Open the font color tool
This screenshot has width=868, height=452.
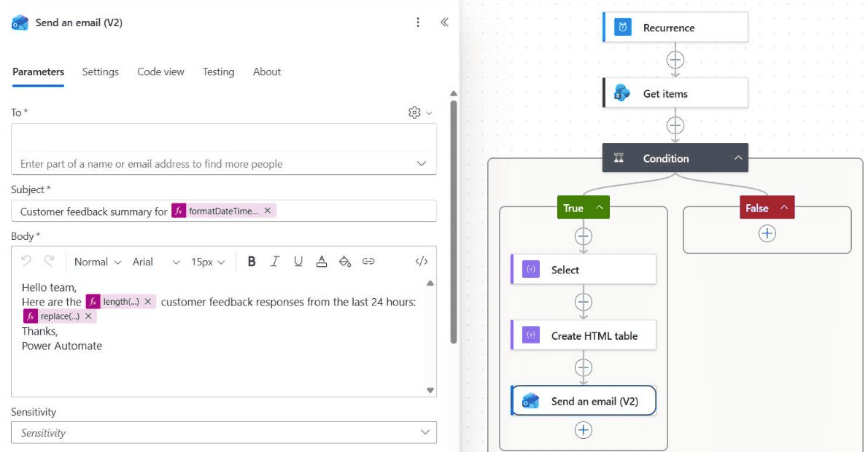(321, 262)
